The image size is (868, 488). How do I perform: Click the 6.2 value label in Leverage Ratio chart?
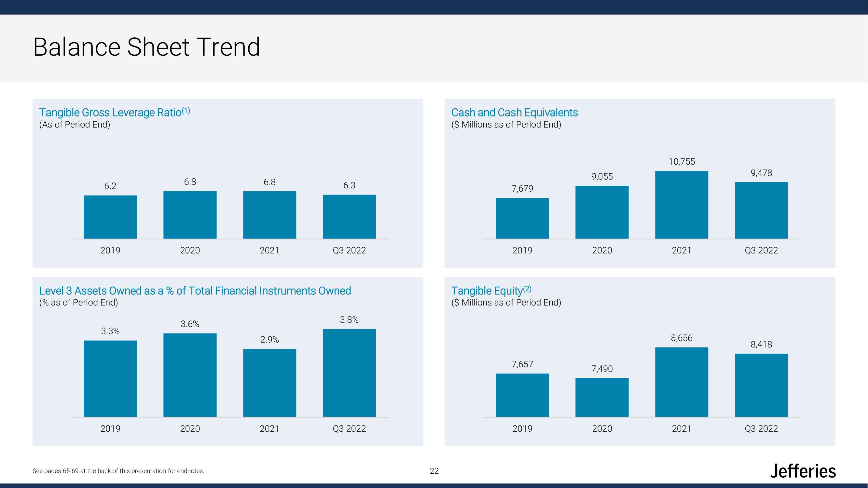(110, 186)
